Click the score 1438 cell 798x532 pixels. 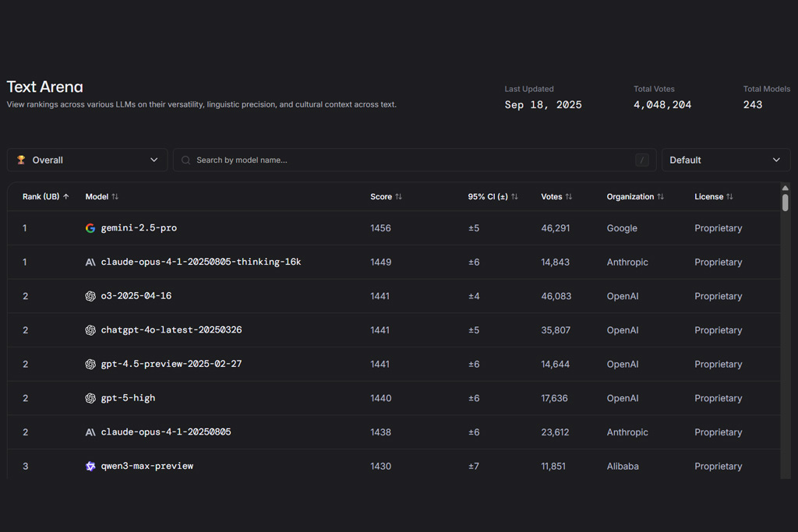click(380, 432)
